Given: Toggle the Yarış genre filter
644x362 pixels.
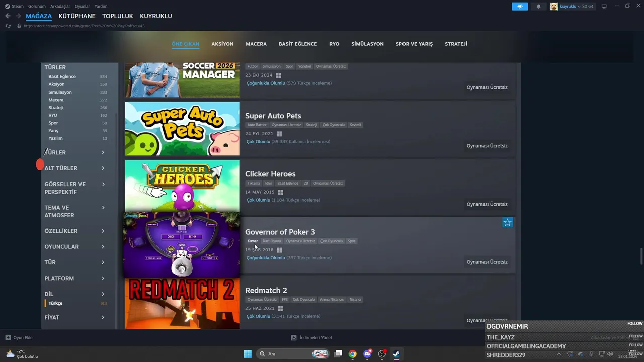Looking at the screenshot, I should (77, 131).
